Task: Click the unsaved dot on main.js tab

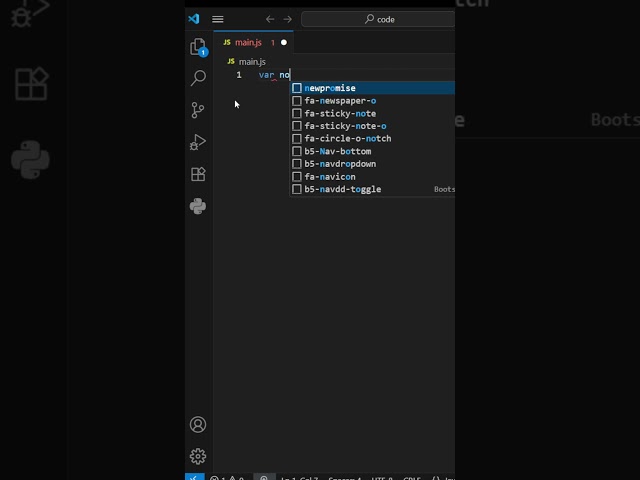Action: tap(284, 42)
